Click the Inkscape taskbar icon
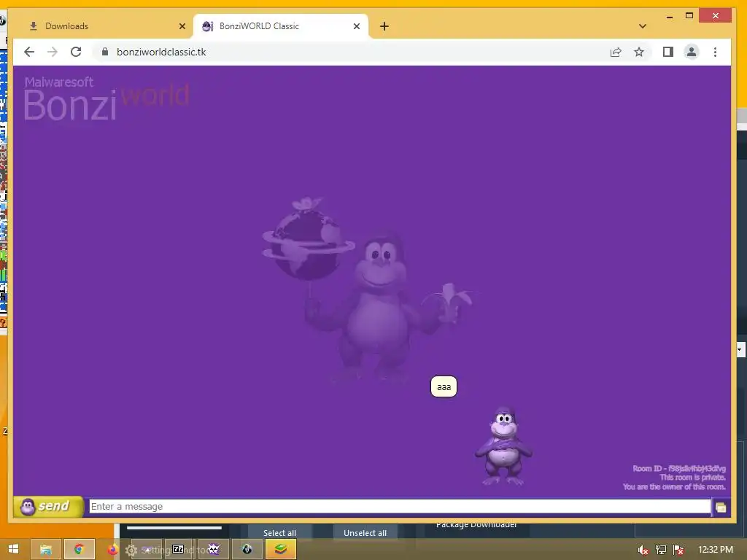 coord(247,550)
